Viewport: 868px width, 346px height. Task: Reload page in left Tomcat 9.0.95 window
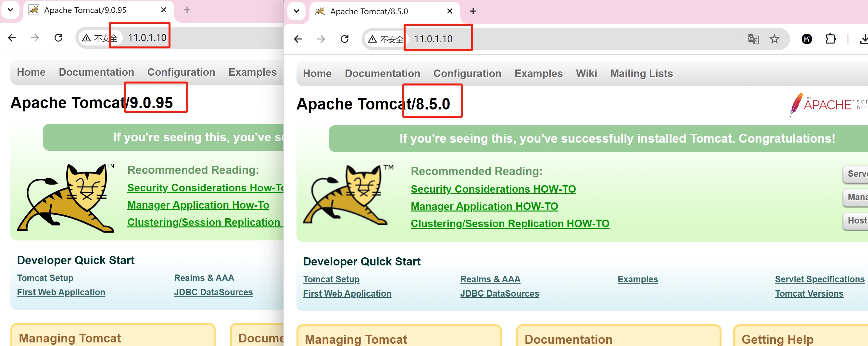tap(59, 37)
